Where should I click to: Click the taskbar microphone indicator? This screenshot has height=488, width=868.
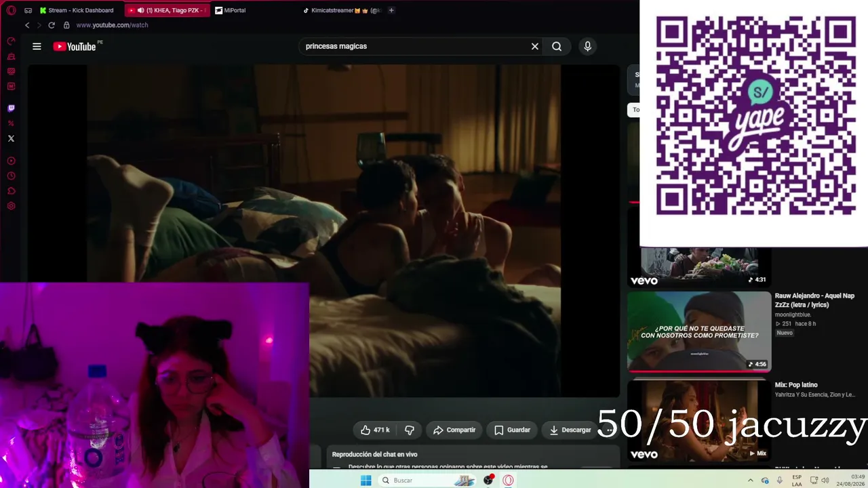pyautogui.click(x=780, y=480)
